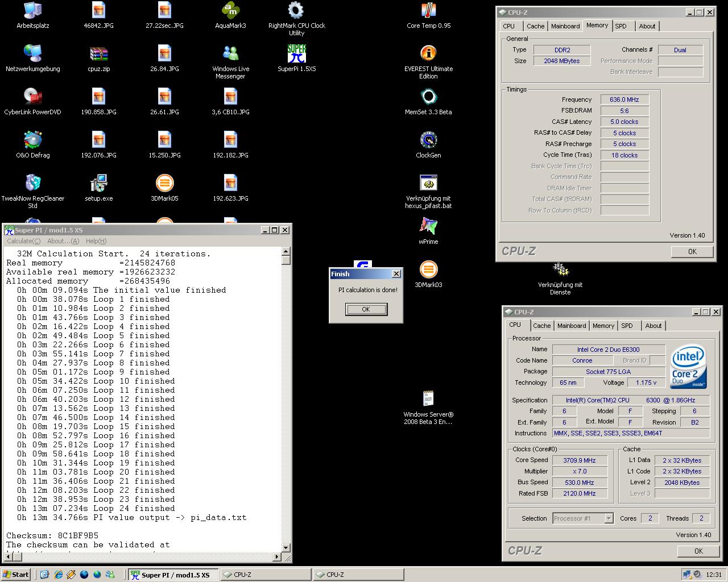Click OK in CPU-Z Memory window
Image resolution: width=728 pixels, height=582 pixels.
coord(692,251)
